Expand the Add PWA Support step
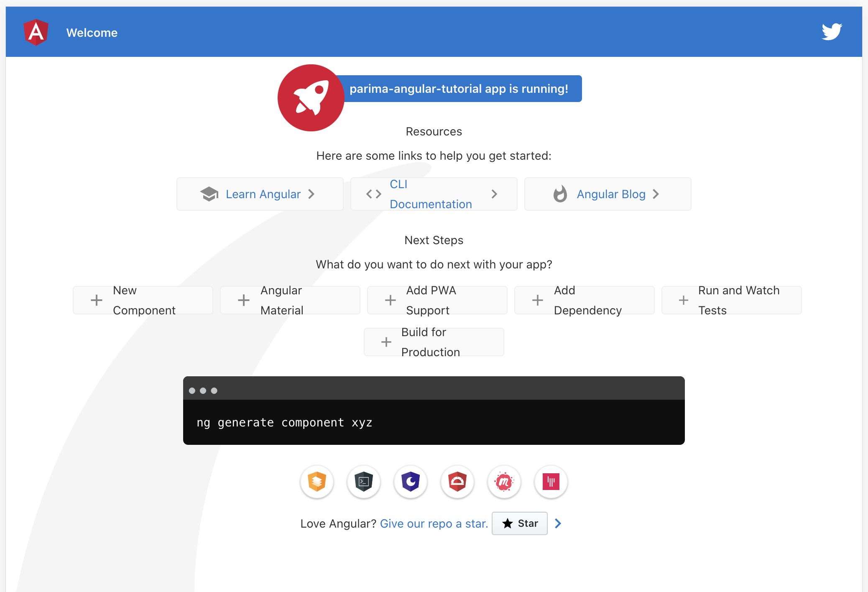Image resolution: width=868 pixels, height=592 pixels. 437,300
